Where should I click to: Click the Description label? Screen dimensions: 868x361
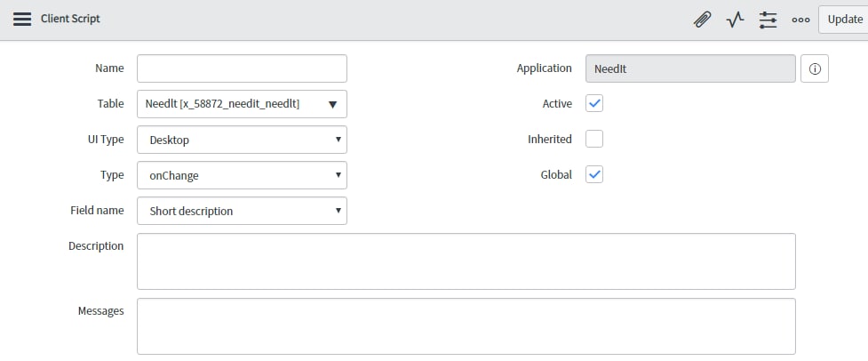[x=96, y=245]
